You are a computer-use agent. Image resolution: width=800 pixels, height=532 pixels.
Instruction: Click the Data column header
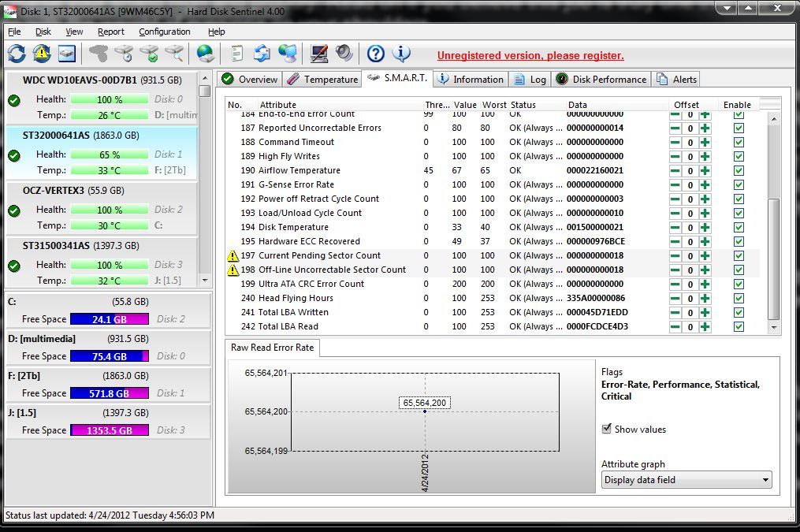(x=578, y=105)
